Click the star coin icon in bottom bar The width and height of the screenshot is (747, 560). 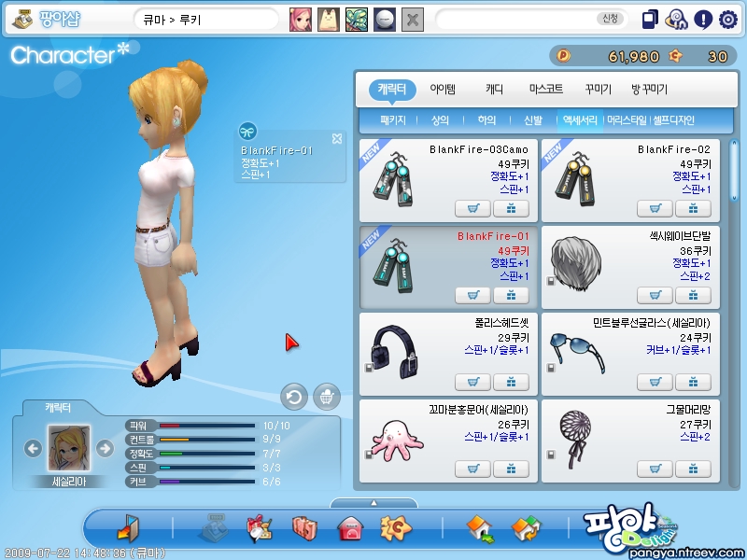coord(395,527)
